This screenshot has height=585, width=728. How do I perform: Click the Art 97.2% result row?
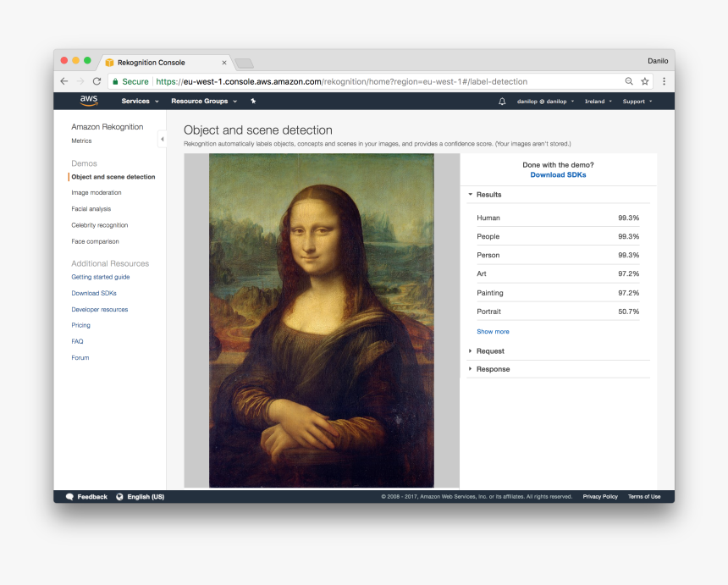[558, 274]
